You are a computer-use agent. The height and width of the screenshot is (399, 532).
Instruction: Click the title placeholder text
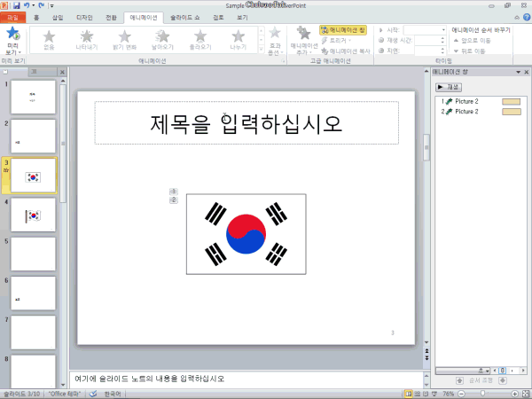[246, 123]
